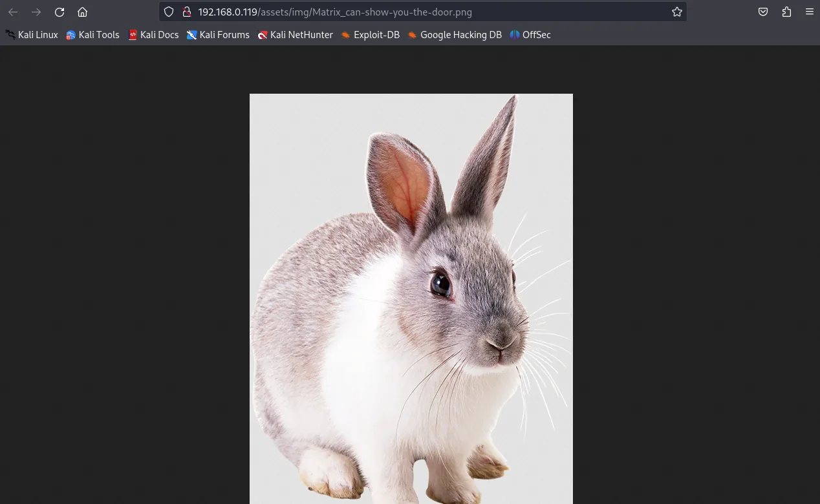Click the insecure connection padlock icon
Image resolution: width=820 pixels, height=504 pixels.
187,12
